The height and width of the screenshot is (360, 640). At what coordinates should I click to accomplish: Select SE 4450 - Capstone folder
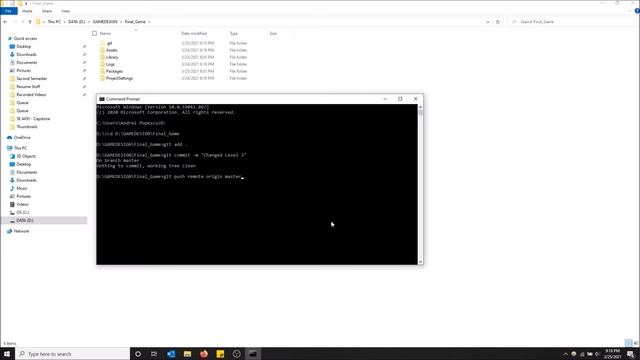pyautogui.click(x=33, y=119)
